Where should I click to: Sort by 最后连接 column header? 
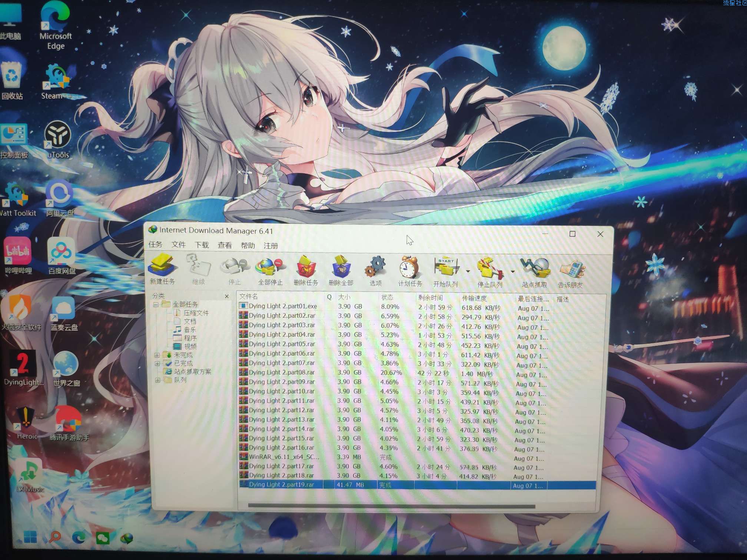(x=534, y=299)
